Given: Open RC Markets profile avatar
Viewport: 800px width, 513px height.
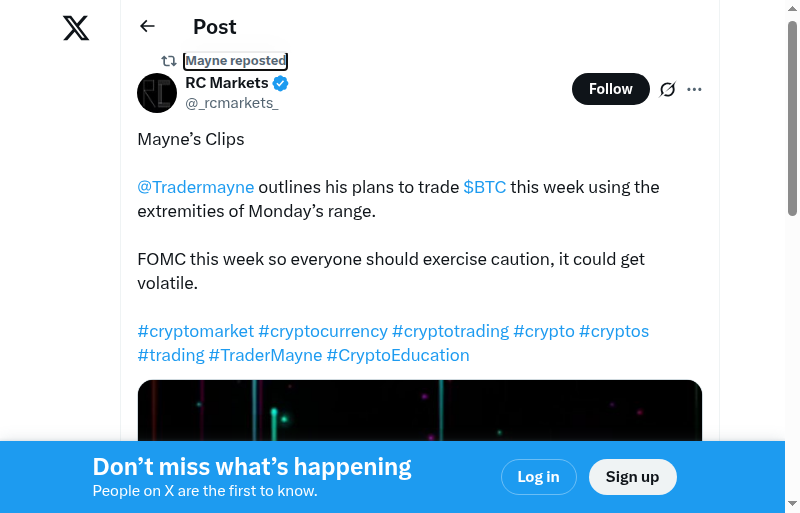Looking at the screenshot, I should [157, 93].
